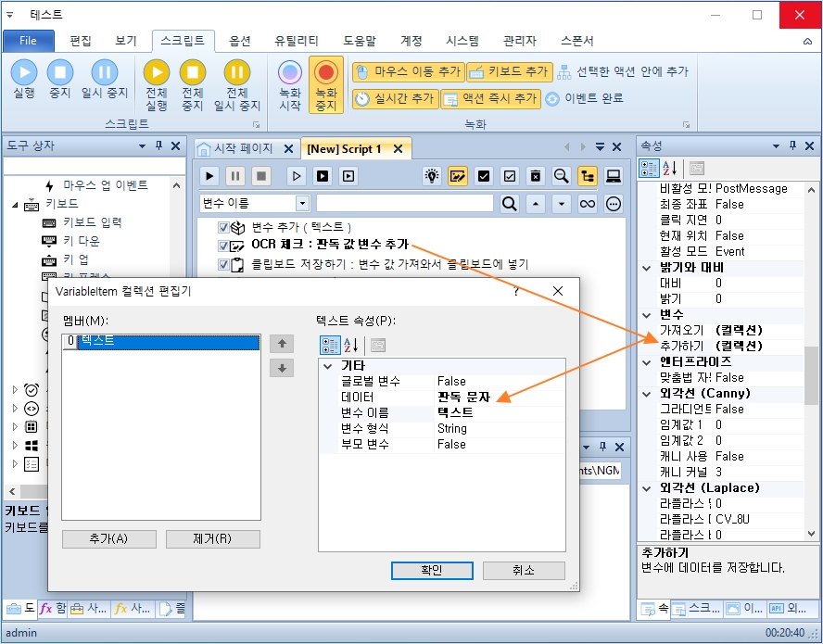Click the laptop monitor icon in script toolbar
823x644 pixels.
[613, 176]
